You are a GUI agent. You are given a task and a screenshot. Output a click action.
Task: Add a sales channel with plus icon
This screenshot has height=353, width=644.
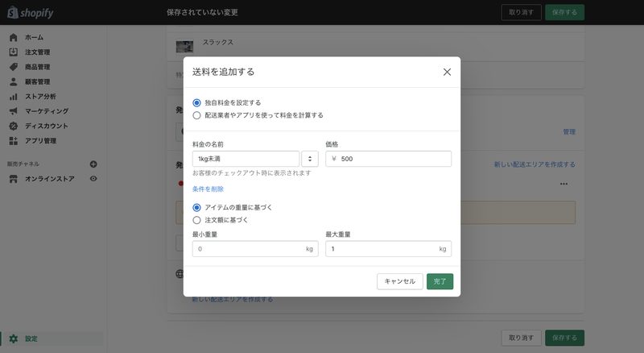[x=93, y=164]
